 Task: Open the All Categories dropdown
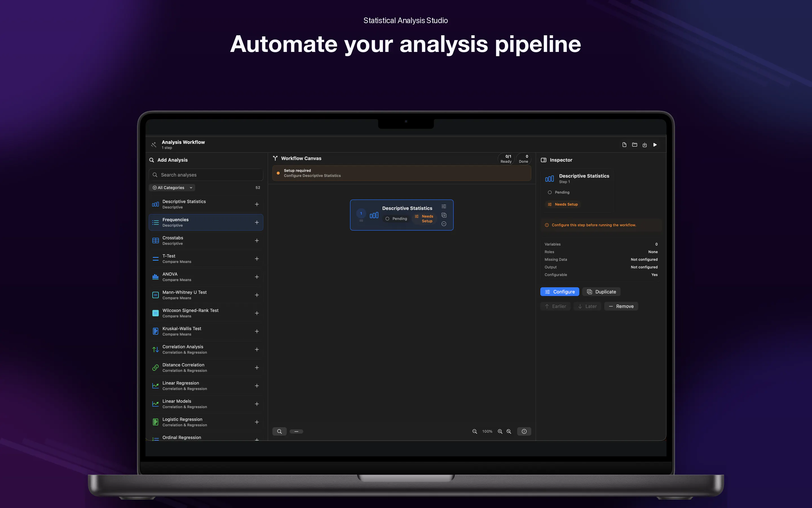[x=172, y=187]
